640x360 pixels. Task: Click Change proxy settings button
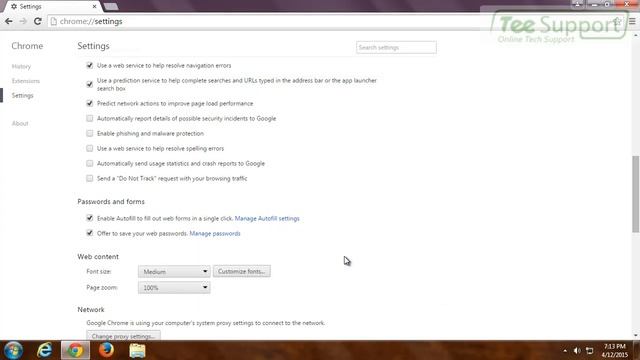point(123,336)
